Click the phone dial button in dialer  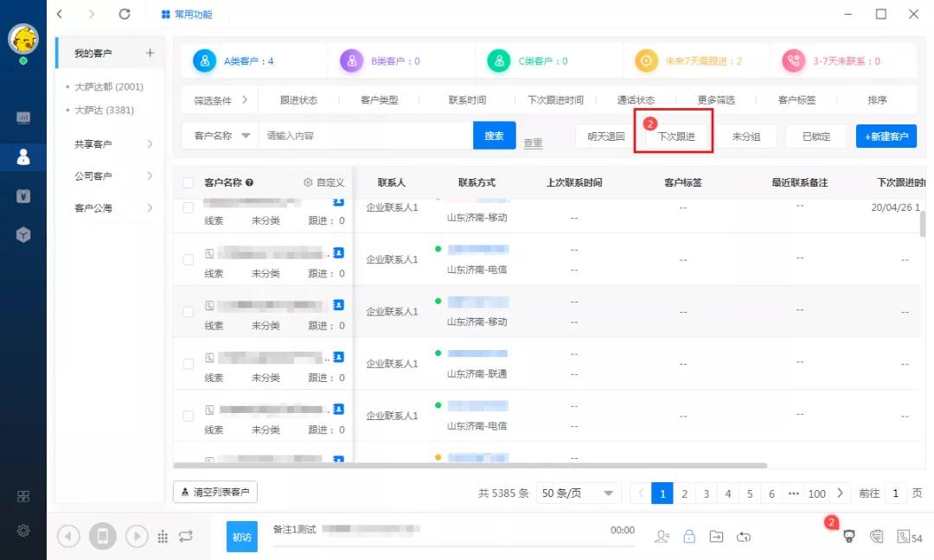point(102,536)
